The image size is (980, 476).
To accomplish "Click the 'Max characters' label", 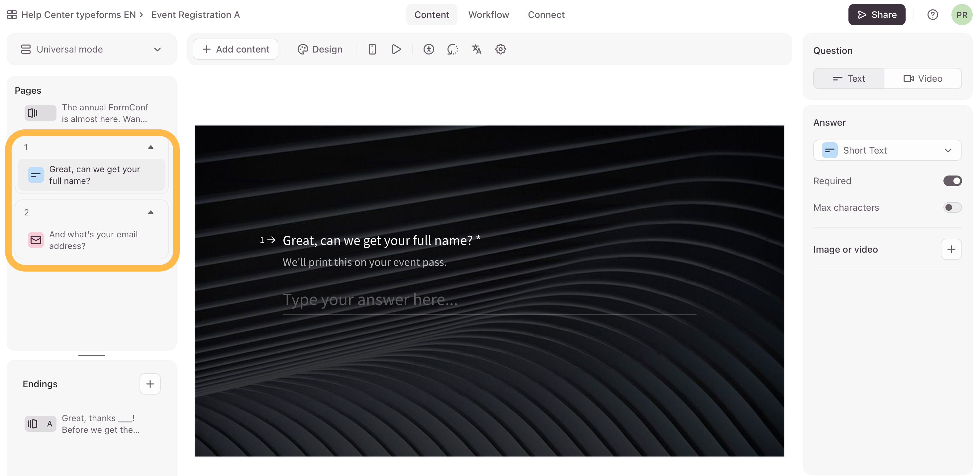I will [x=846, y=207].
